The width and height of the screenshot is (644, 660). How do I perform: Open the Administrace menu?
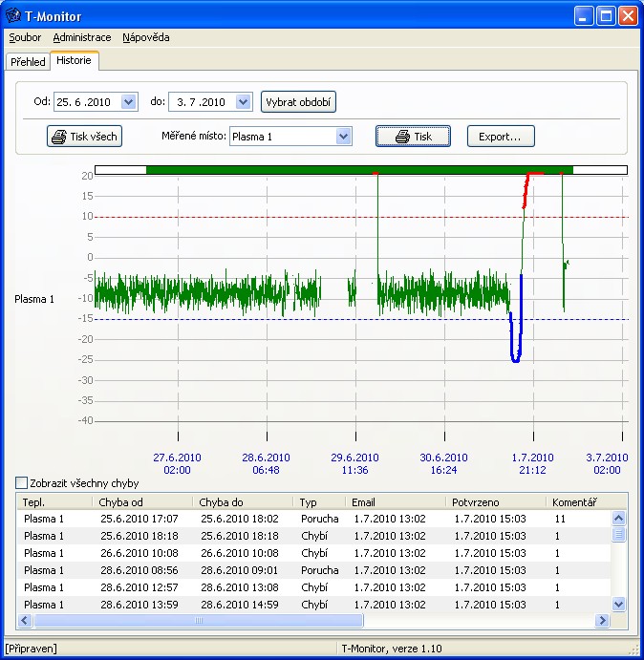82,37
